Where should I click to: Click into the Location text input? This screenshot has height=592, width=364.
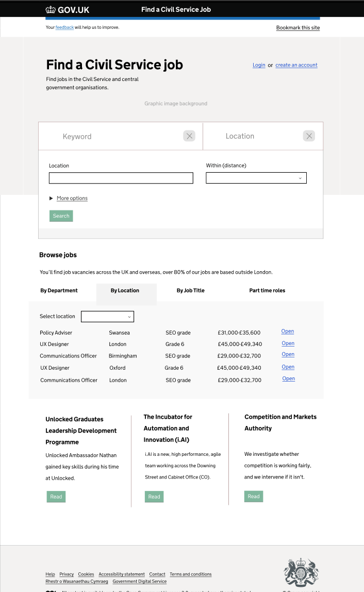point(121,178)
